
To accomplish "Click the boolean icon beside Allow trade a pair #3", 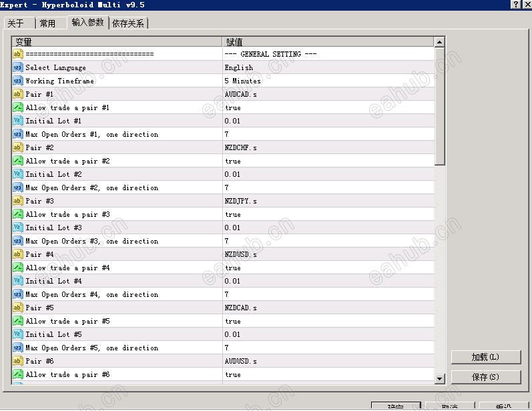I will (x=17, y=214).
